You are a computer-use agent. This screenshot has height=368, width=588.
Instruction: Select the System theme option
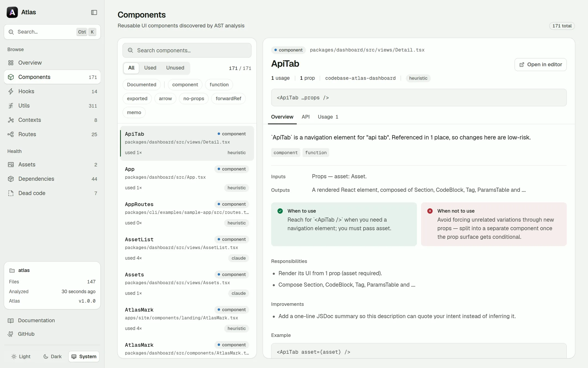tap(84, 357)
